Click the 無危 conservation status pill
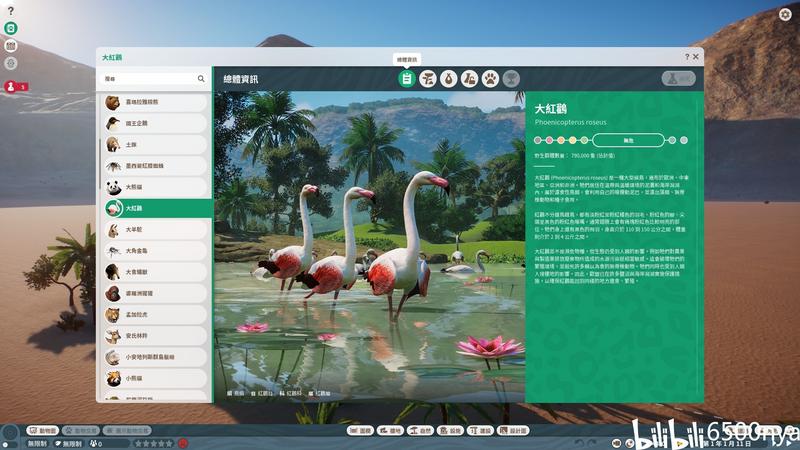 [629, 140]
